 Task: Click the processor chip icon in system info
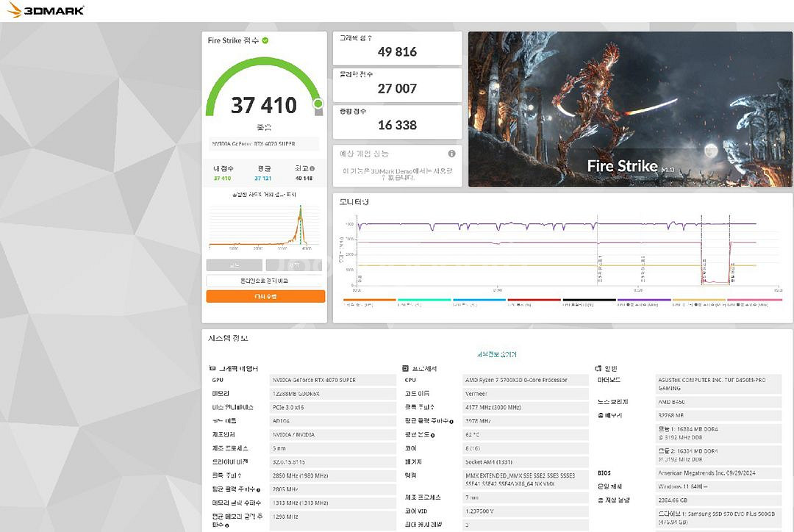click(405, 368)
